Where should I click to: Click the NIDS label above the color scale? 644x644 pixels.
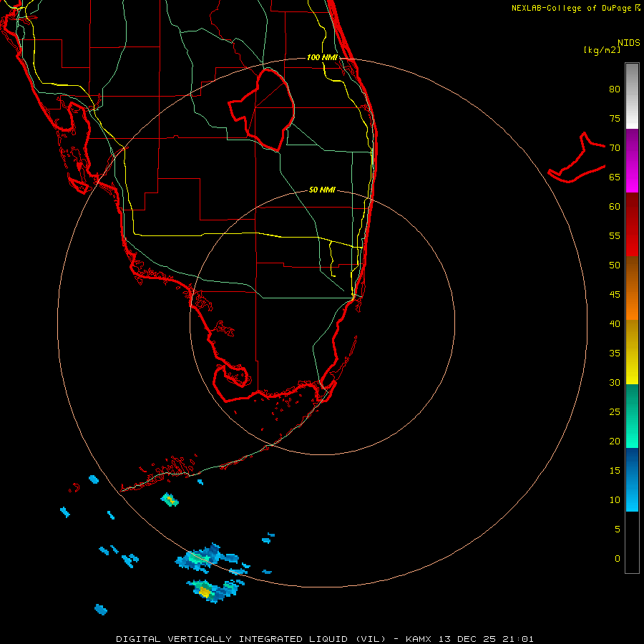point(629,43)
